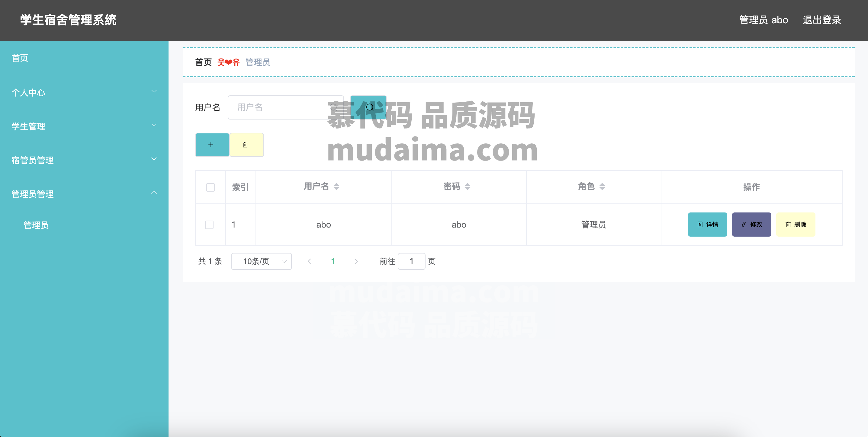Image resolution: width=868 pixels, height=437 pixels.
Task: Expand the 学生管理 menu
Action: tap(84, 126)
